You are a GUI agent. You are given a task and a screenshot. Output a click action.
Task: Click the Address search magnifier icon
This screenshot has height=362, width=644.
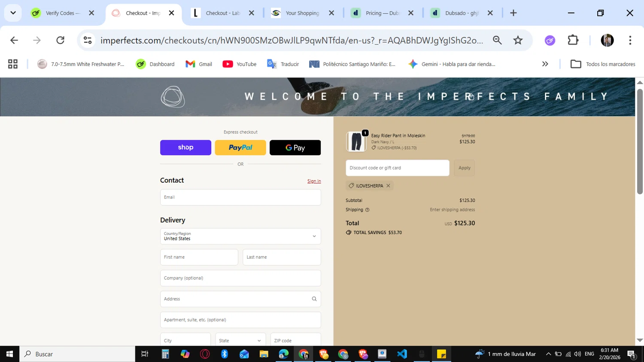[x=314, y=299]
